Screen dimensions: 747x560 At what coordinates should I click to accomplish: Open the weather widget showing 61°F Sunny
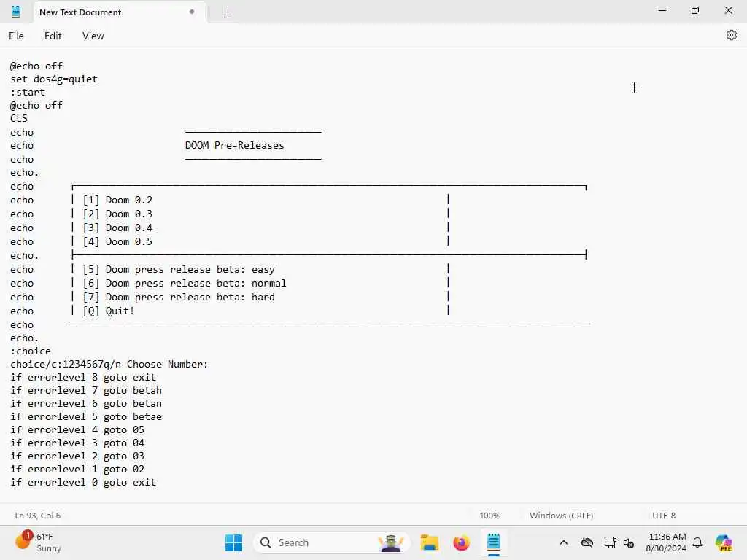[38, 542]
